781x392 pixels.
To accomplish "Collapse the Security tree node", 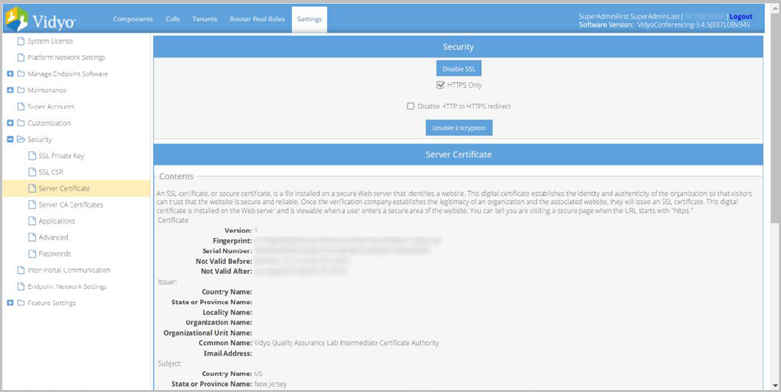I will click(10, 139).
